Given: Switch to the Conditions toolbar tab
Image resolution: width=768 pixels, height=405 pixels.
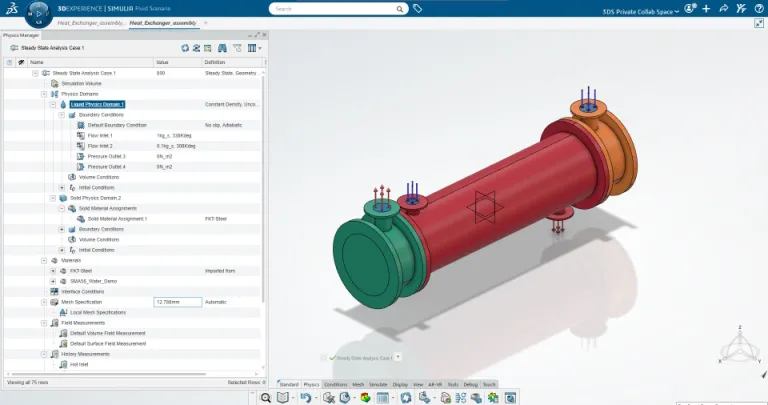Looking at the screenshot, I should tap(336, 384).
